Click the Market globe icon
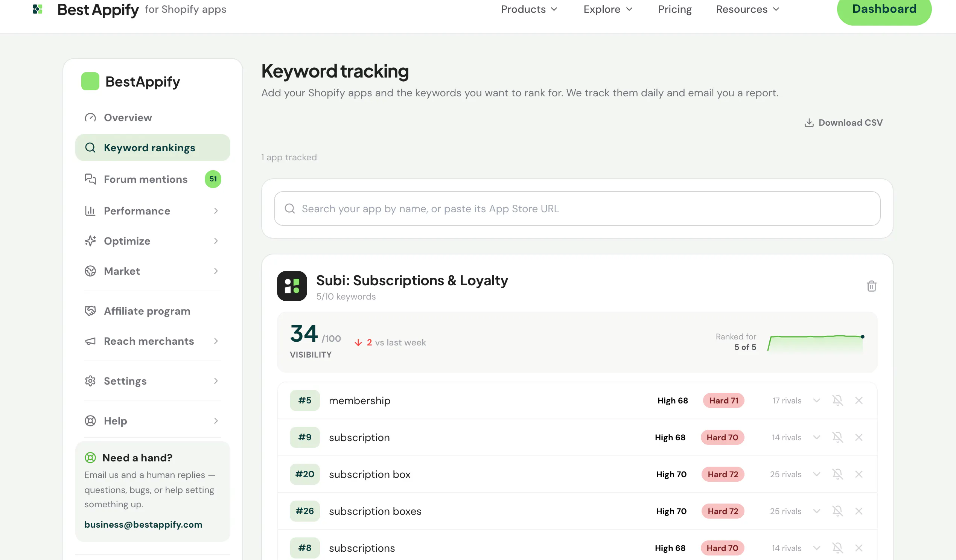Screen dimensions: 956x560 pos(90,271)
